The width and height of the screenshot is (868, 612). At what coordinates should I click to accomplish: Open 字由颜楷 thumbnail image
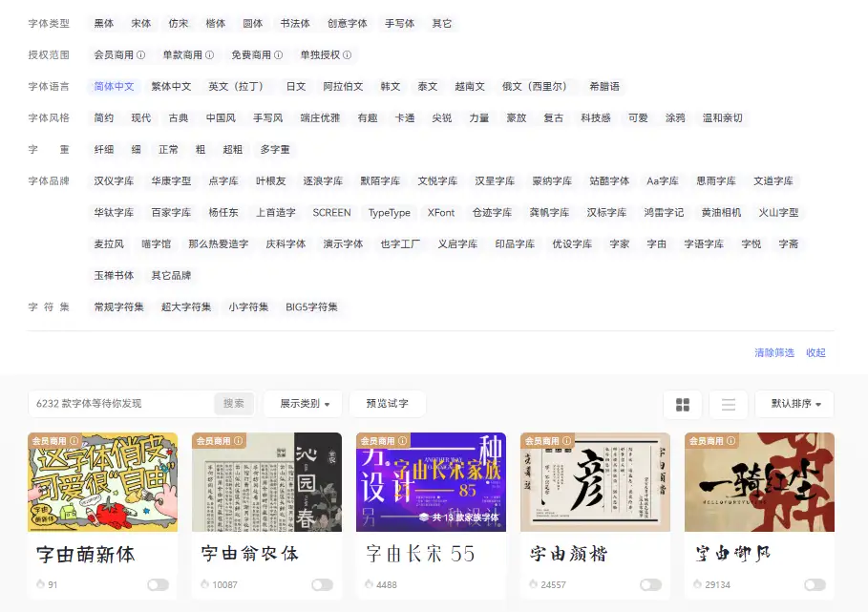[595, 482]
